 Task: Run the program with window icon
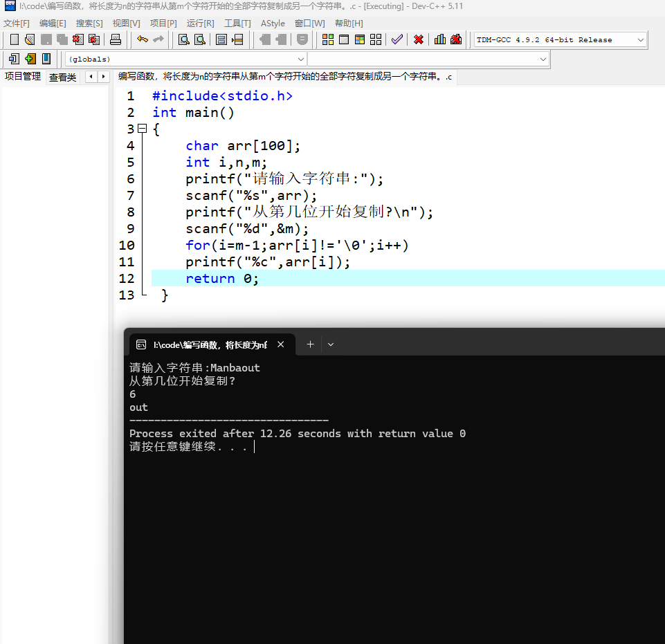point(344,39)
